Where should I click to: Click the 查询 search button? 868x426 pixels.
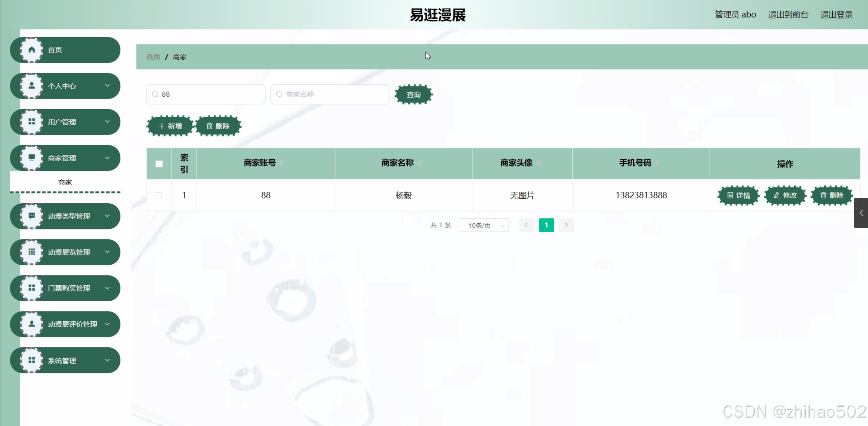[x=413, y=95]
